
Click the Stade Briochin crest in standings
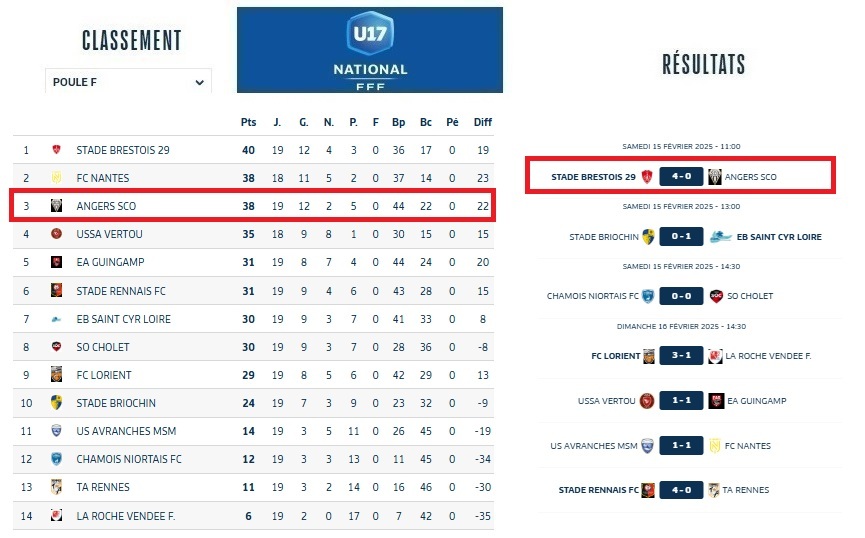[x=57, y=403]
